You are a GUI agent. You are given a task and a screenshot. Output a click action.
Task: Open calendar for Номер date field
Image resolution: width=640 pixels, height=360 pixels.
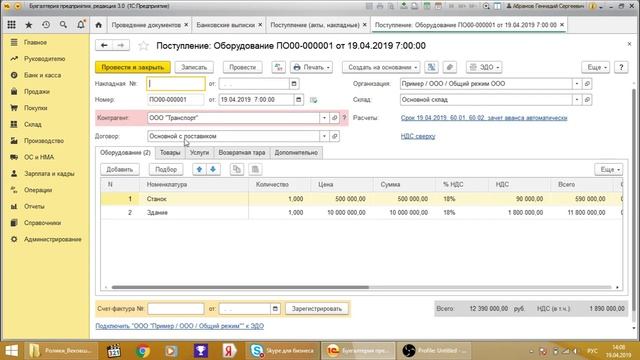pyautogui.click(x=299, y=100)
